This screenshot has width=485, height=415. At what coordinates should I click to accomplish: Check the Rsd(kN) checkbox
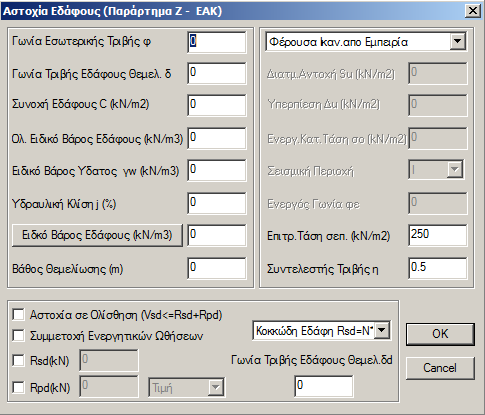(x=18, y=360)
